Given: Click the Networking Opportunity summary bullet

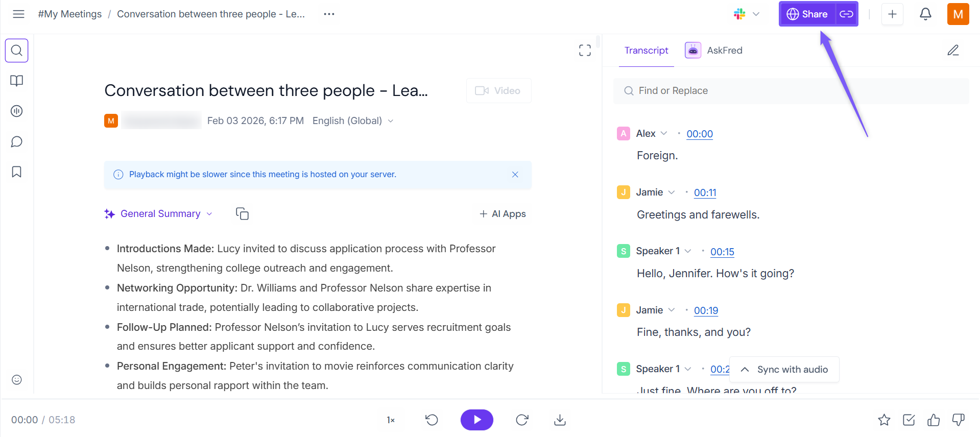Looking at the screenshot, I should click(304, 298).
